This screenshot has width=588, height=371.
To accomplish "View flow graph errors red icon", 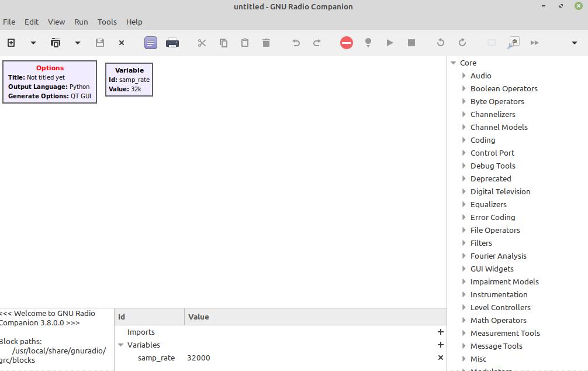I will [x=347, y=43].
